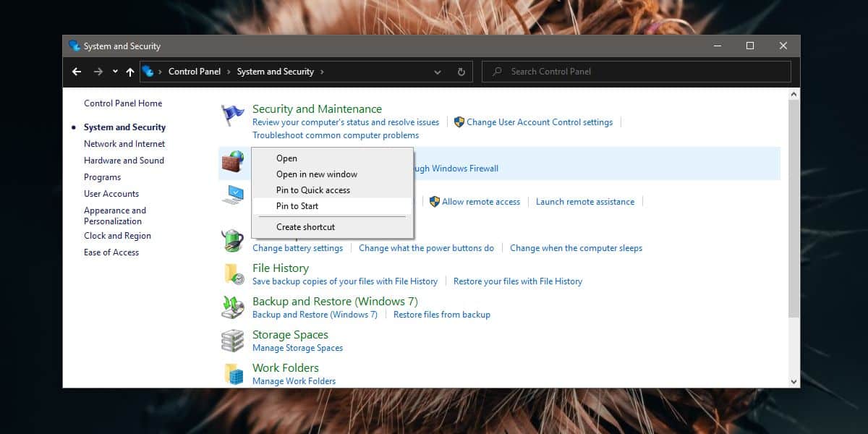Expand chevron after Control Panel breadcrumb

(x=229, y=72)
